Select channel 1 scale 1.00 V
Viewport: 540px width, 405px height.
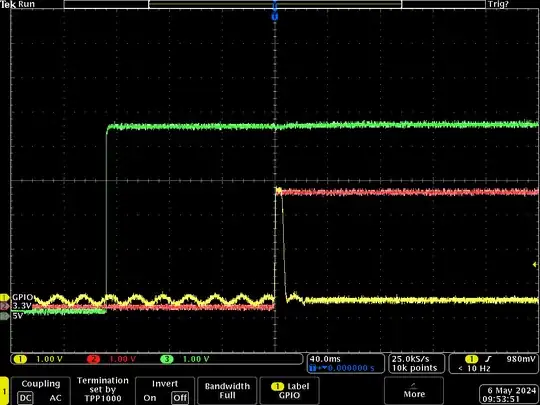(x=49, y=359)
